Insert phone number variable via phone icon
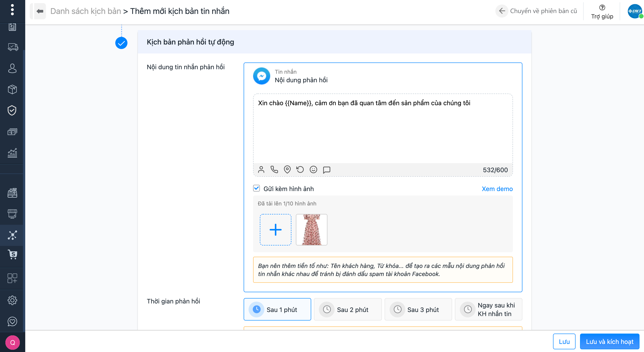644x352 pixels. pos(274,170)
